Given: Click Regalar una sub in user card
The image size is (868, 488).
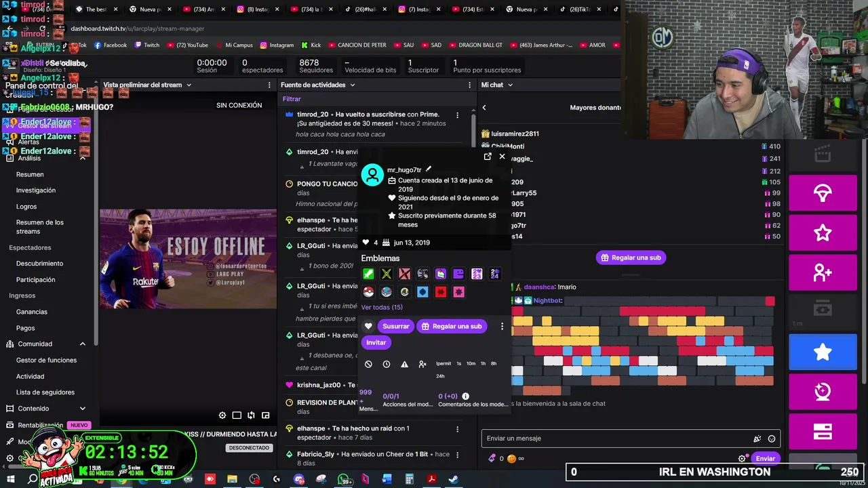Looking at the screenshot, I should 451,326.
